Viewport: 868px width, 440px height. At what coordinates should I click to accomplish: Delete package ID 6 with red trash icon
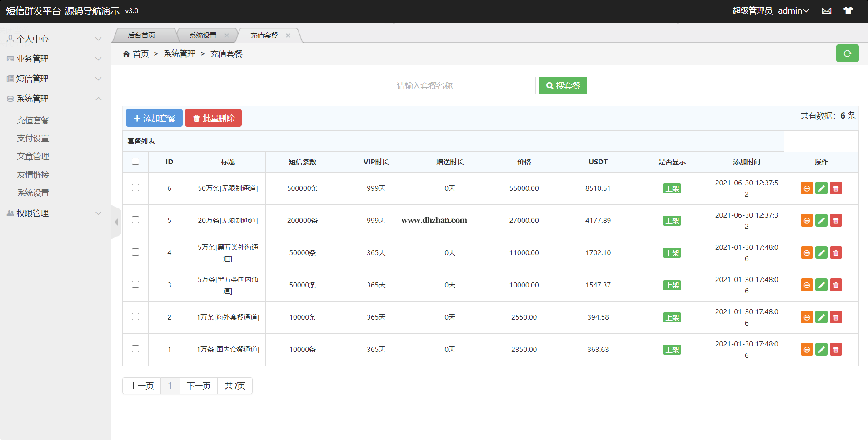coord(836,188)
